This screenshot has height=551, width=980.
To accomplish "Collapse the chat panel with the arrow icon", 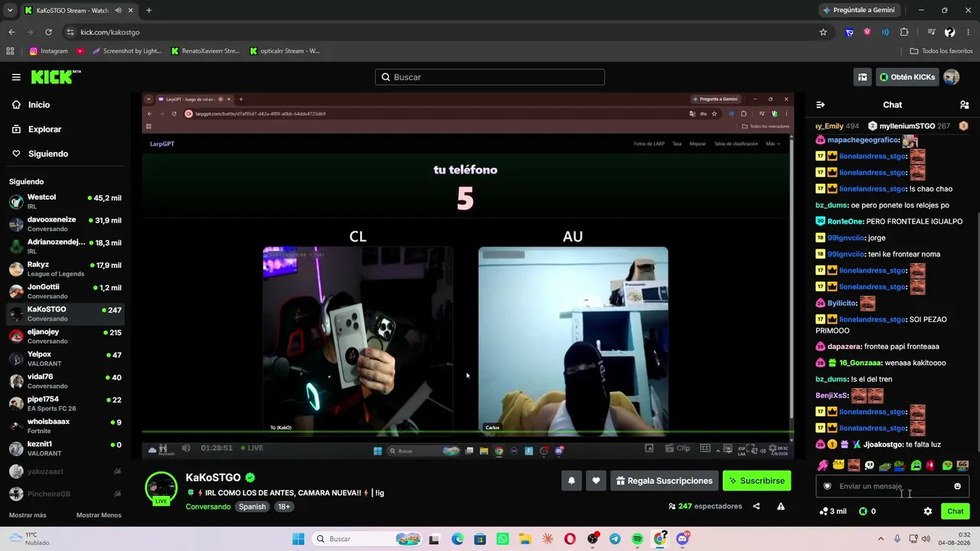I will 821,105.
